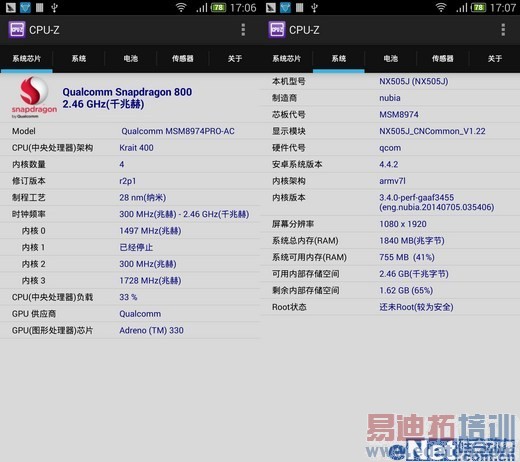Screen dimensions: 520x462
Task: Tap 2.46 GB internal storage value
Action: pos(414,274)
